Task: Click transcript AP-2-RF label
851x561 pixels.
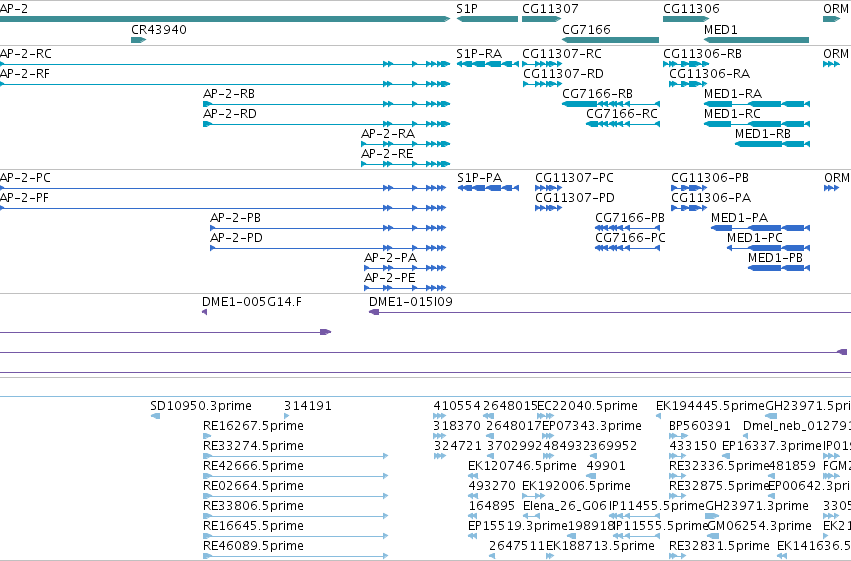Action: [24, 74]
